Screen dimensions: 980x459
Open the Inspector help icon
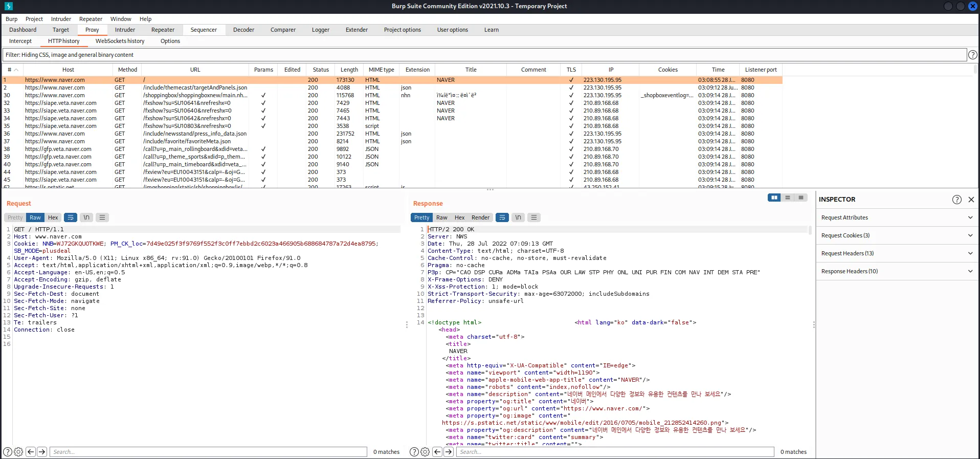(957, 200)
